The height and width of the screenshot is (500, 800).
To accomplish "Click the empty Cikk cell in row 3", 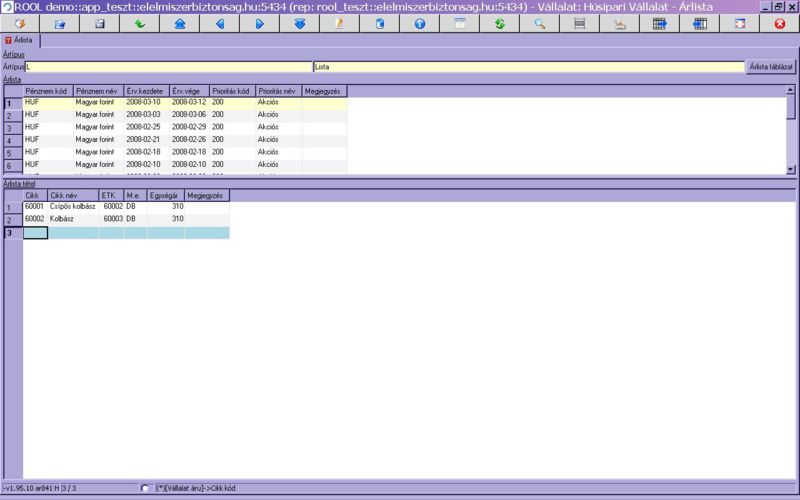I will 35,232.
